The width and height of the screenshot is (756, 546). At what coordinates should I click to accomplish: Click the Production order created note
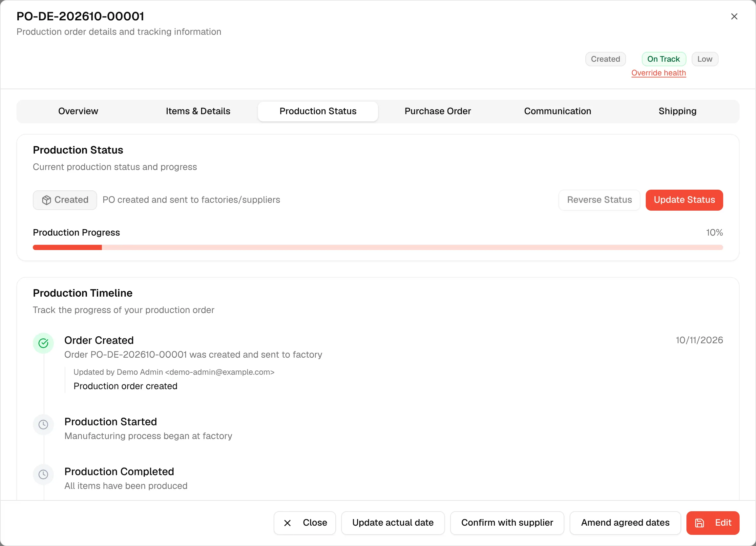pyautogui.click(x=125, y=386)
